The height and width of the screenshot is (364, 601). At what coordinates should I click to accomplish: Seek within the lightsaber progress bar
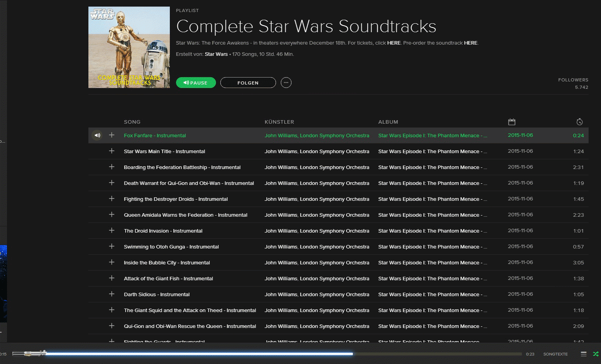(284, 354)
